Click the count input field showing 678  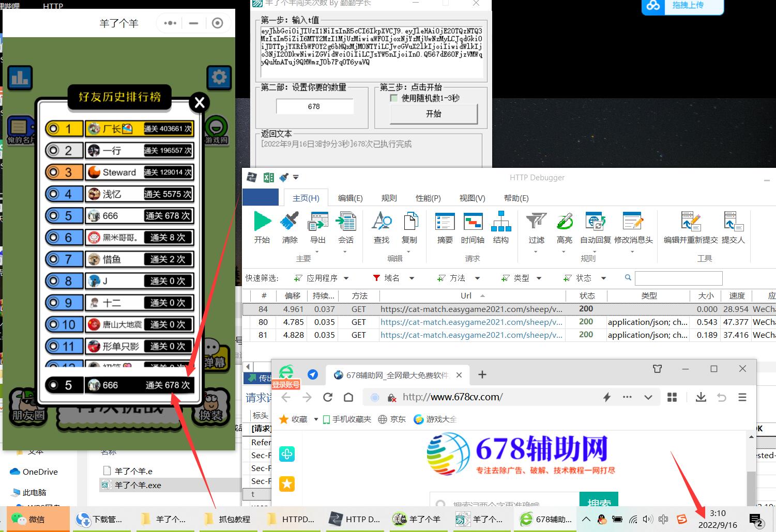pos(314,106)
